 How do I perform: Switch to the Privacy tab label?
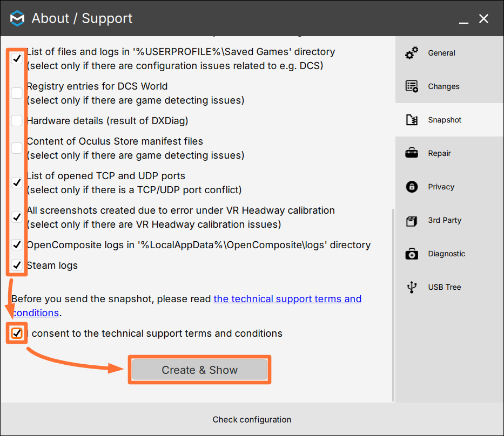441,187
